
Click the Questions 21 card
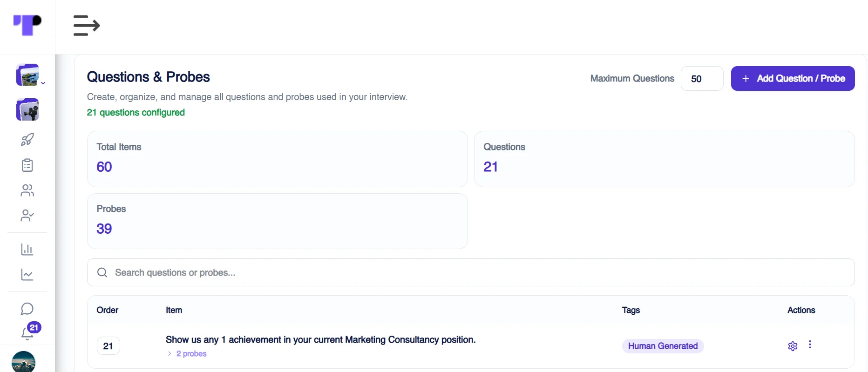(x=665, y=159)
